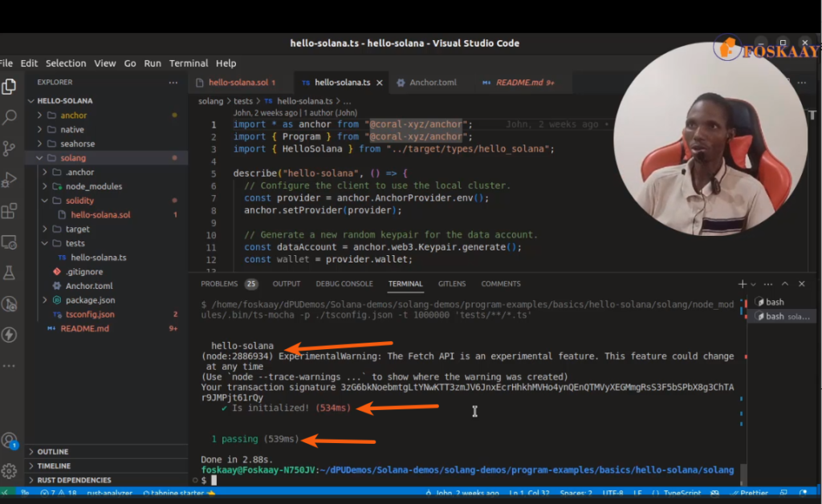Switch to the GITLENS panel tab
The width and height of the screenshot is (822, 504).
pos(452,284)
